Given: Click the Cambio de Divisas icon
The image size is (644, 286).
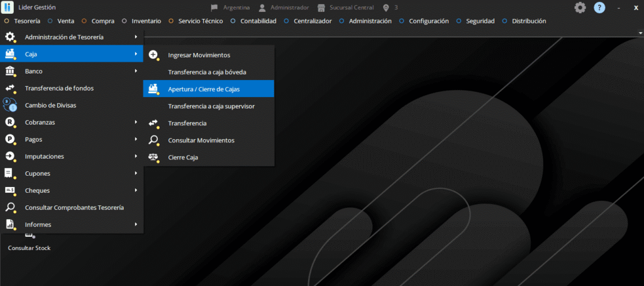Looking at the screenshot, I should pyautogui.click(x=10, y=105).
